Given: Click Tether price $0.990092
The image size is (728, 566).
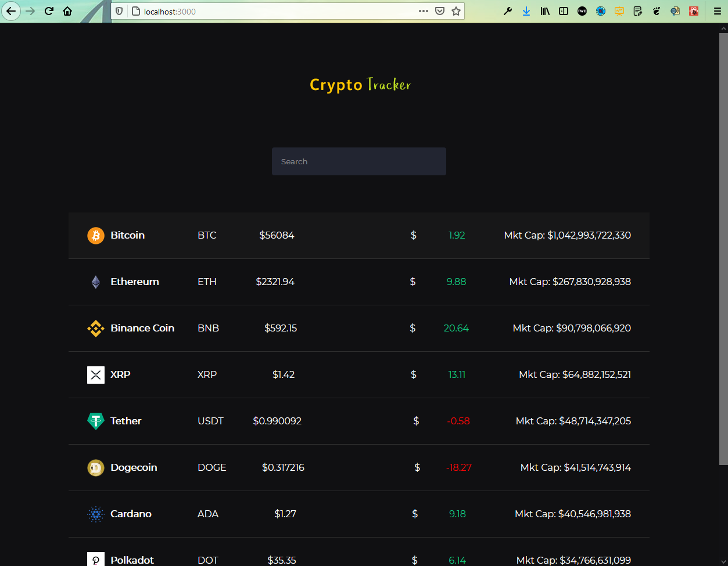Looking at the screenshot, I should click(277, 421).
